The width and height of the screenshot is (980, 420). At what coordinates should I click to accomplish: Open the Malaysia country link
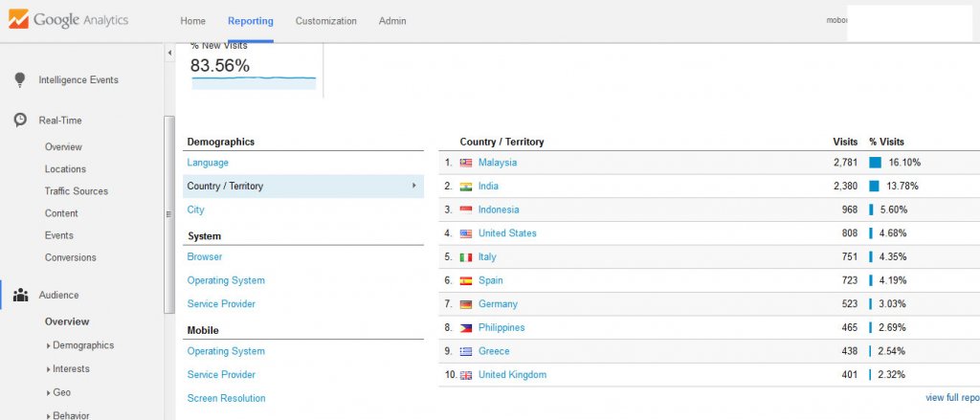[498, 163]
